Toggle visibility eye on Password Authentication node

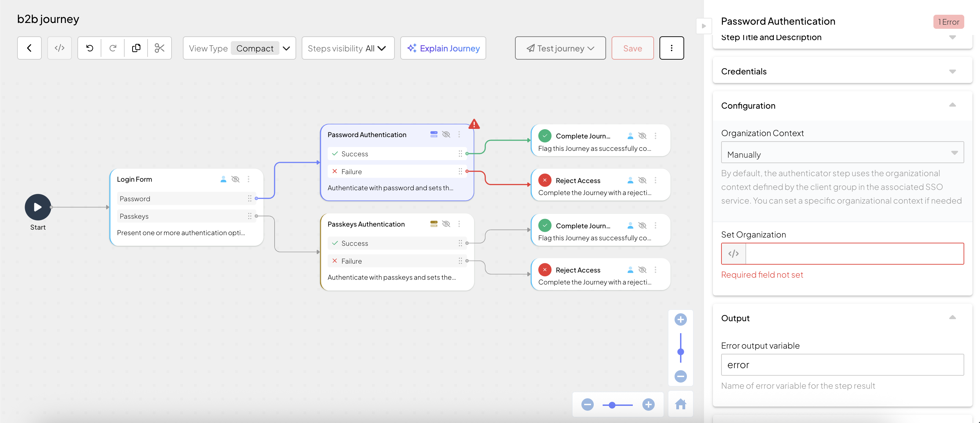[446, 134]
